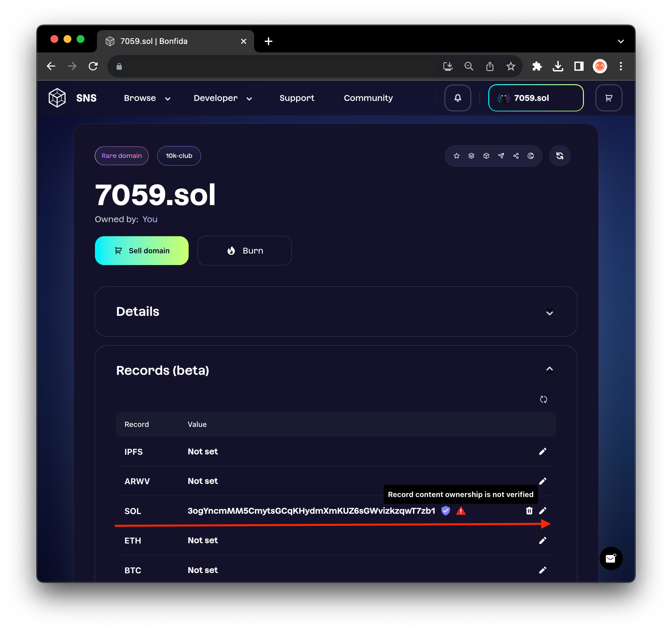Screen dimensions: 672x631
Task: Refresh records with circular arrows icon
Action: pyautogui.click(x=543, y=399)
